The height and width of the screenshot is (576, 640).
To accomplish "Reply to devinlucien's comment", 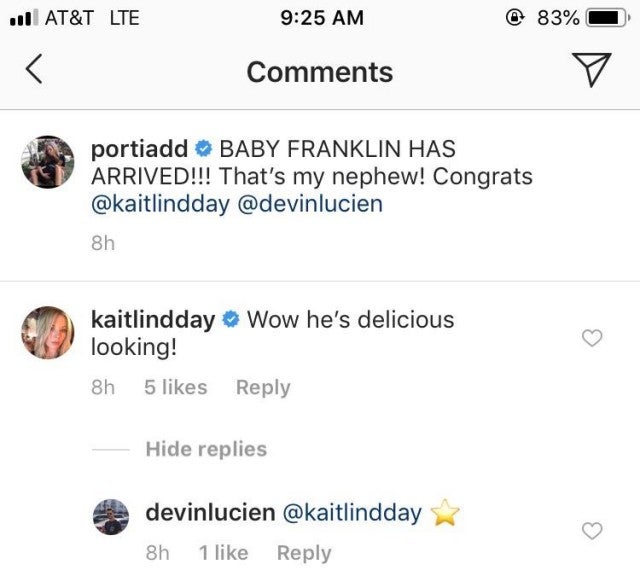I will (x=304, y=552).
